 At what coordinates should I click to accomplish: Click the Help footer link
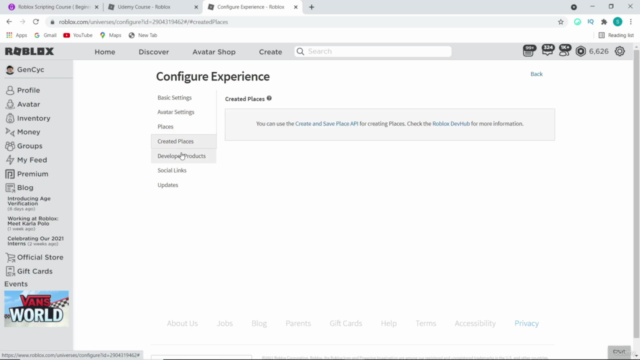(389, 323)
